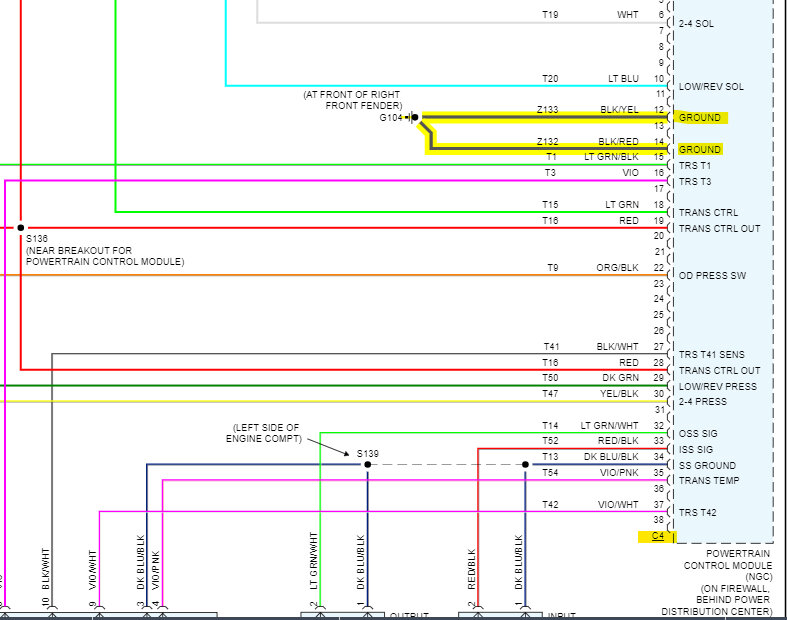Select the LOW/REV SOL pin label
The image size is (787, 620).
pos(711,86)
